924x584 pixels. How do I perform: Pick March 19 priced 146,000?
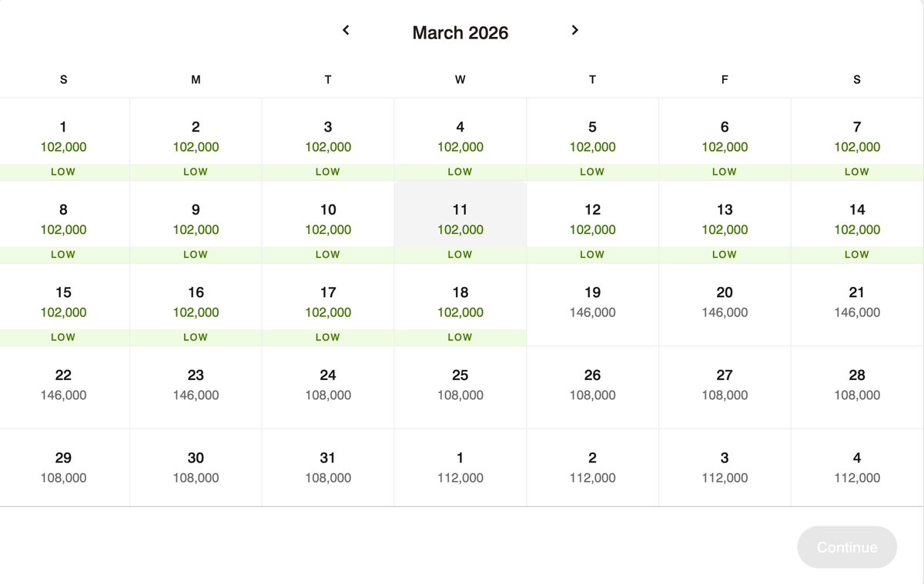click(592, 303)
